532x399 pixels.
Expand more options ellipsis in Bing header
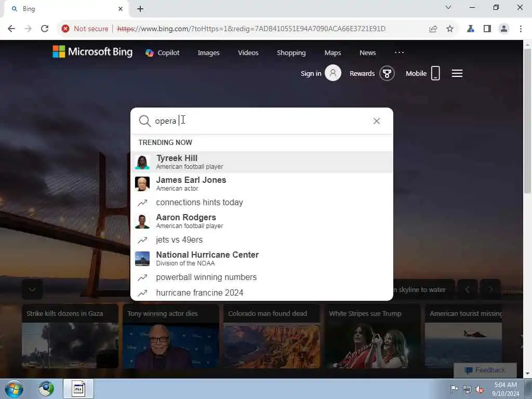point(400,52)
